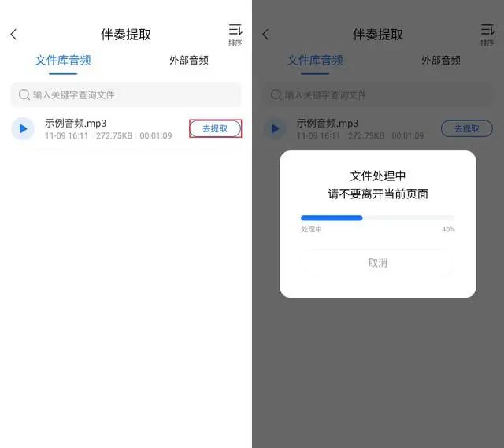This screenshot has height=448, width=504.
Task: Select 示例音频.mp3 file name on left screen
Action: (x=76, y=123)
